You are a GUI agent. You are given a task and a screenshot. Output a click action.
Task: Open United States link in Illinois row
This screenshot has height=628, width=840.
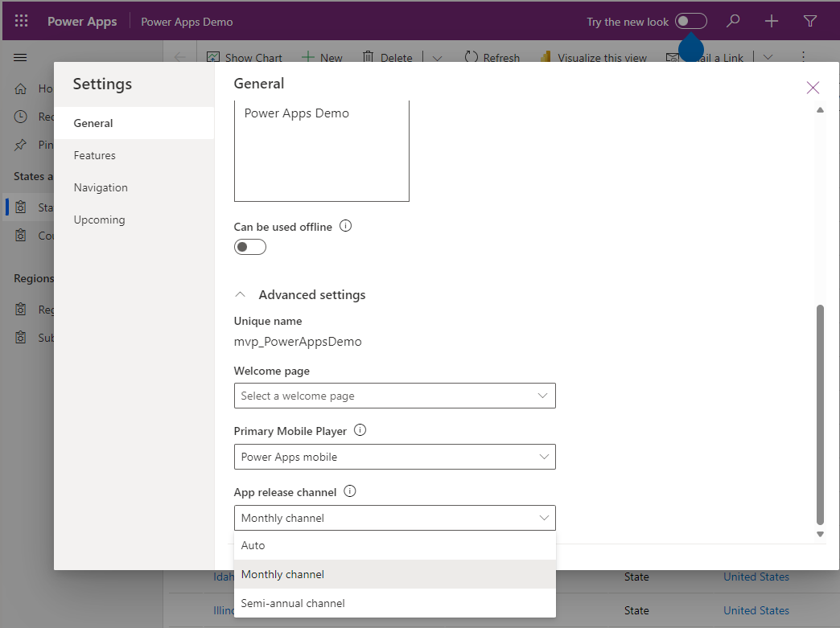[756, 610]
